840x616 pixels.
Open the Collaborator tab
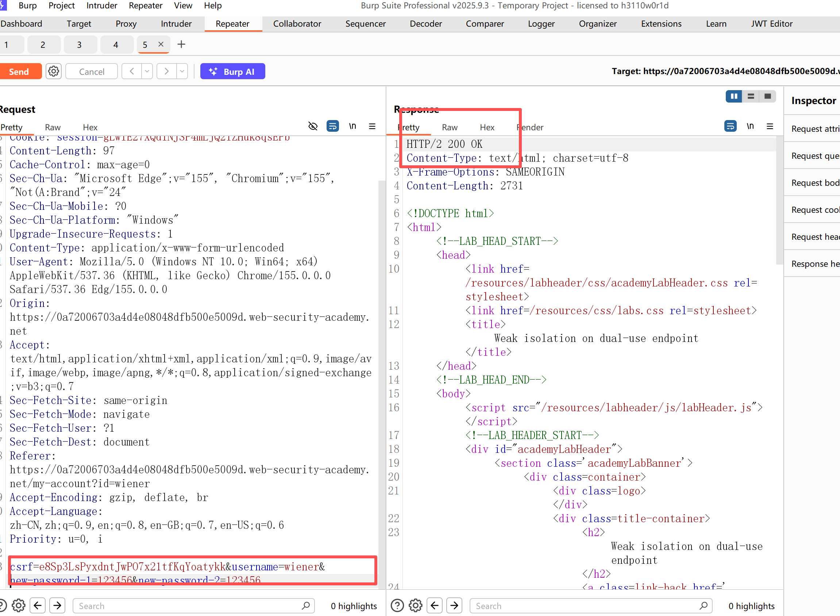coord(297,23)
